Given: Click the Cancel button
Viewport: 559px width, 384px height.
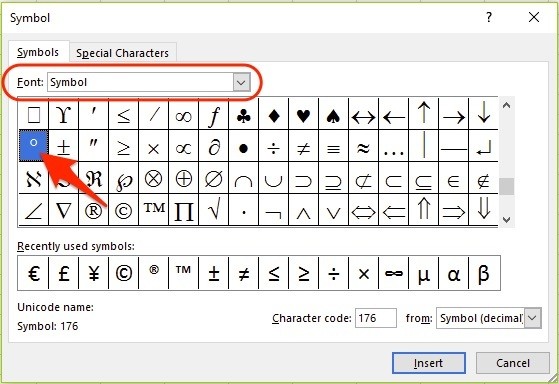Looking at the screenshot, I should click(x=513, y=363).
